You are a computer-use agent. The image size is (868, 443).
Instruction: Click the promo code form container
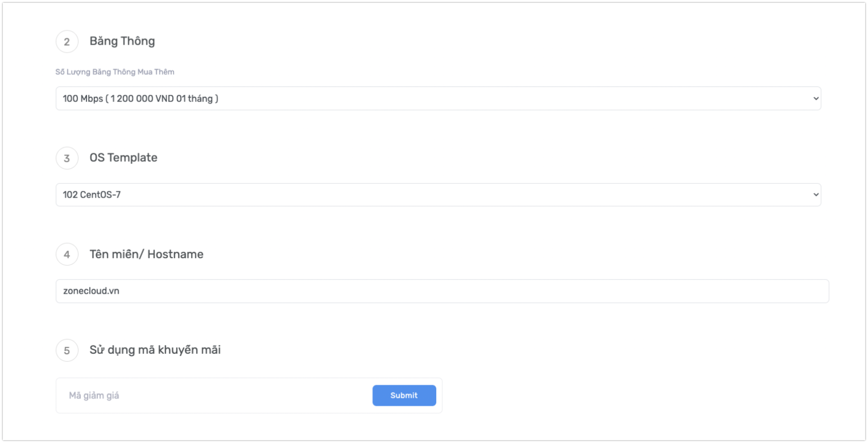249,396
